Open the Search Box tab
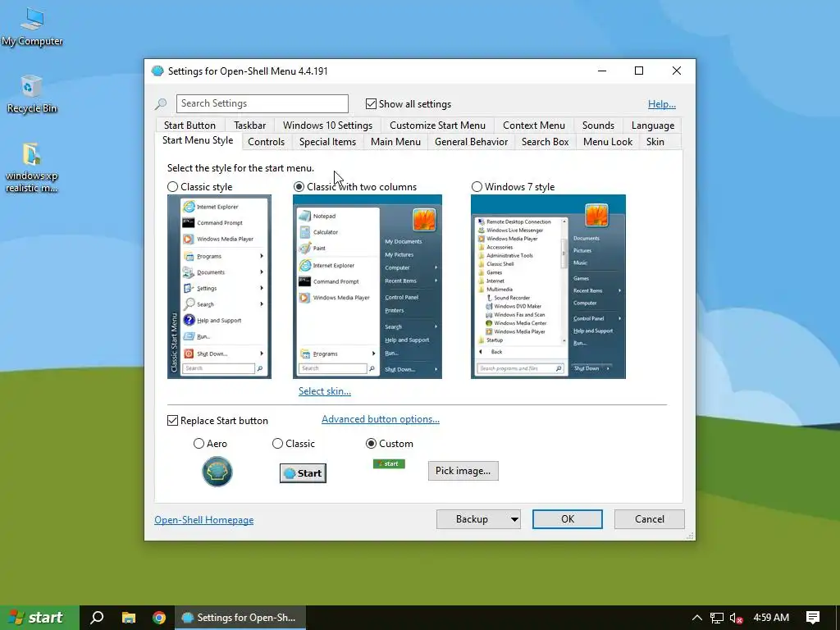 coord(545,142)
